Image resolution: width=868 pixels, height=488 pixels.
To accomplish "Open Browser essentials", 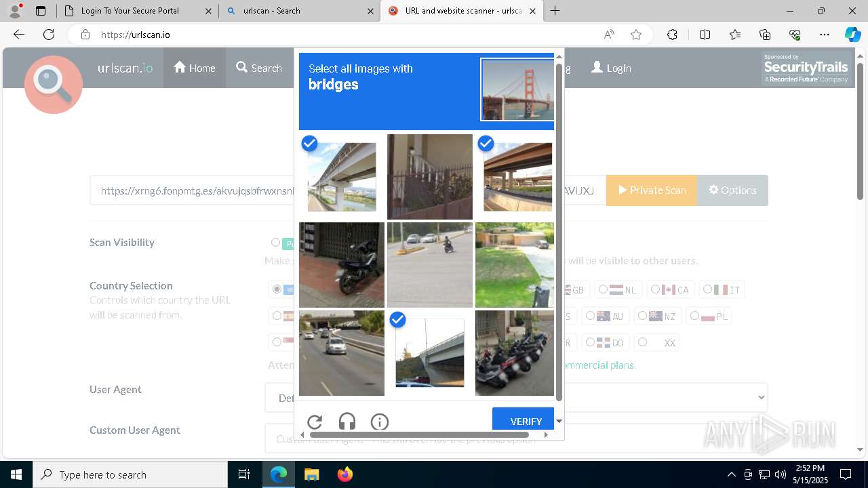I will click(795, 35).
